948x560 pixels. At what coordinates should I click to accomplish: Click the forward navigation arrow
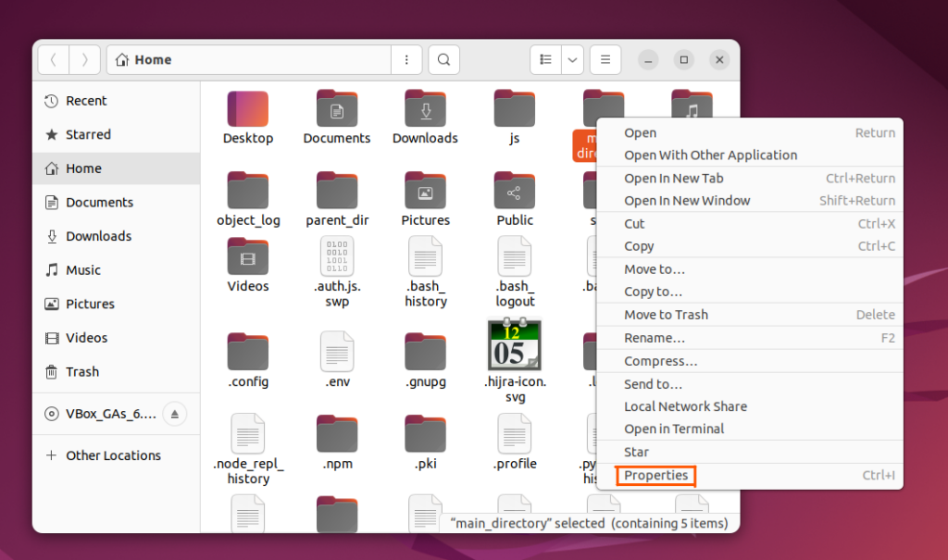[84, 59]
